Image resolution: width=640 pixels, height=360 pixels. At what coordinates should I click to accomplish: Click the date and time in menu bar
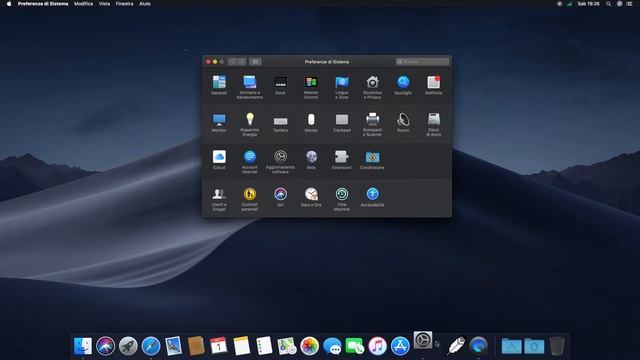tap(589, 4)
